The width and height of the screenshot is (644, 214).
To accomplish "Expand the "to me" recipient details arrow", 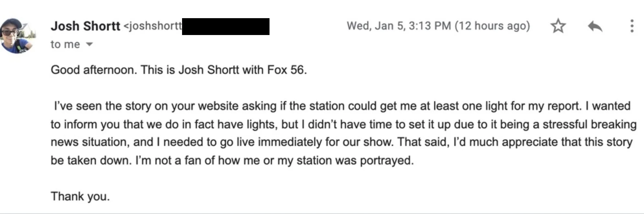I will [89, 44].
